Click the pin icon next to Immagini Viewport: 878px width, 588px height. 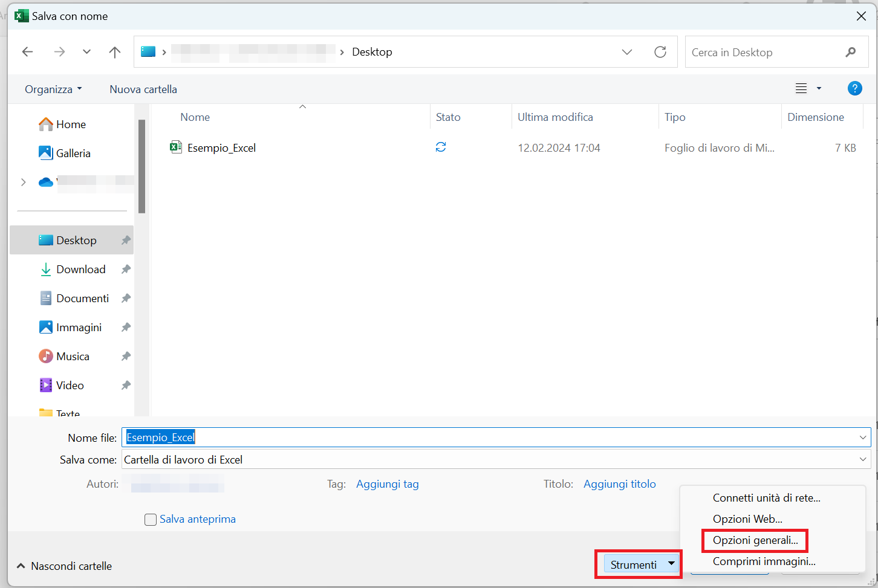point(126,328)
